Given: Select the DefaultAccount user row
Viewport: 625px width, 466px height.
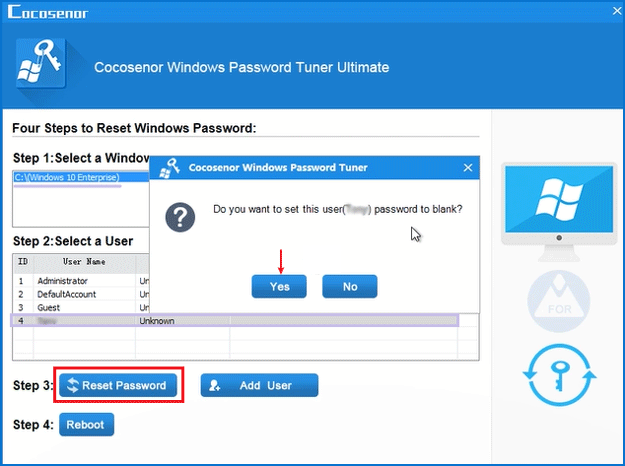Looking at the screenshot, I should (82, 294).
